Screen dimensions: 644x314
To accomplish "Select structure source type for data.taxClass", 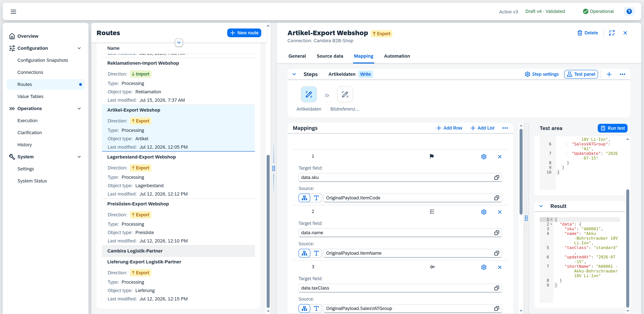I will pyautogui.click(x=304, y=308).
